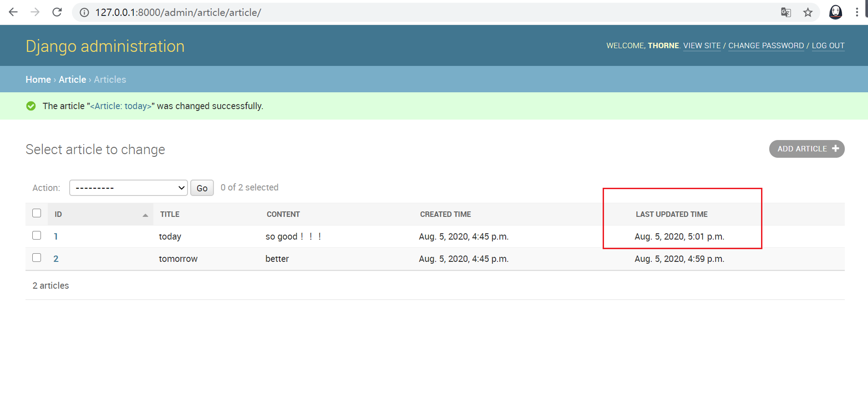Click the THORNE username text
The image size is (868, 416).
pos(663,45)
